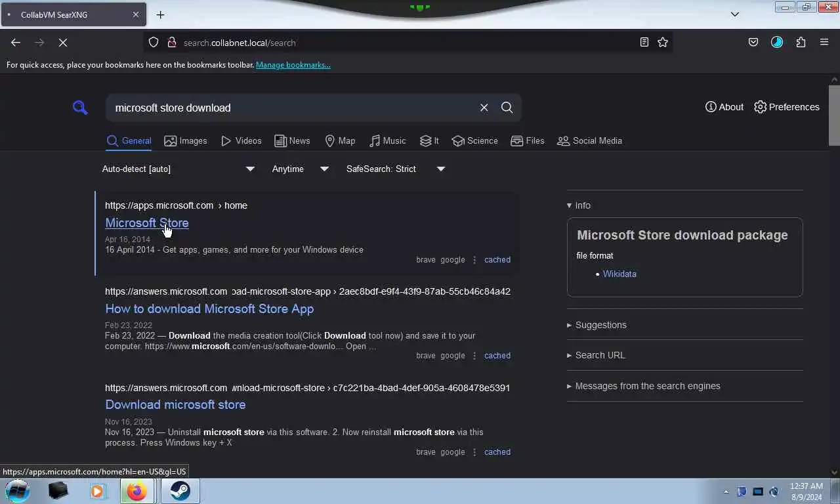
Task: Open the more options dots on Microsoft Store result
Action: pyautogui.click(x=474, y=260)
